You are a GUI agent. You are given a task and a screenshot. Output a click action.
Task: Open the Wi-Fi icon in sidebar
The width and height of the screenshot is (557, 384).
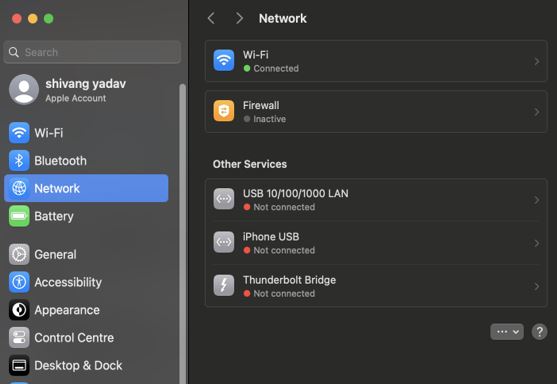19,133
